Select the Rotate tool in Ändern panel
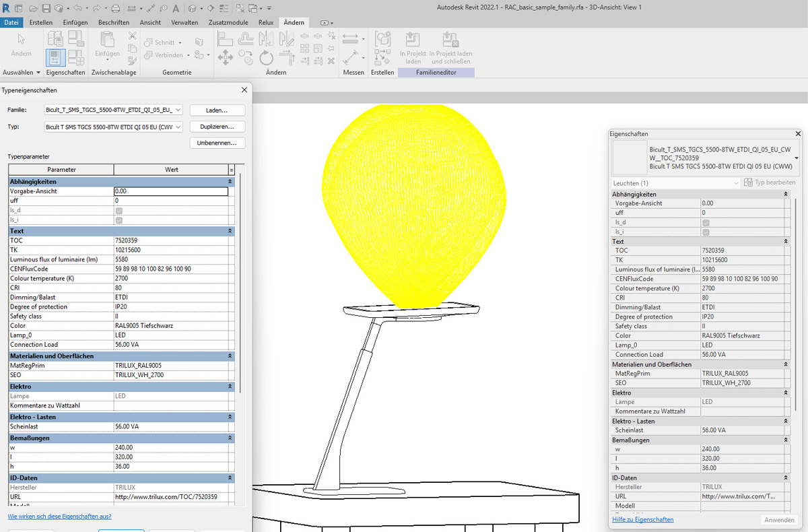The image size is (808, 532). click(267, 57)
